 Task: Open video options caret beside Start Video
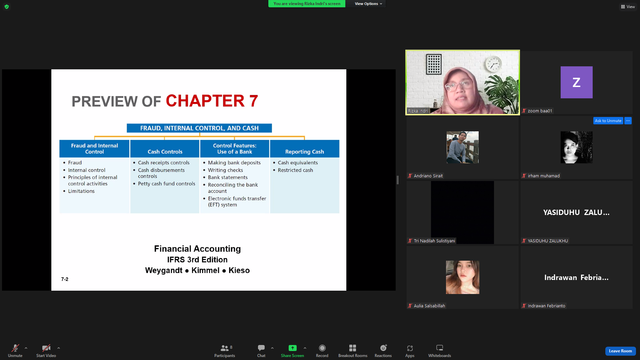pyautogui.click(x=58, y=348)
